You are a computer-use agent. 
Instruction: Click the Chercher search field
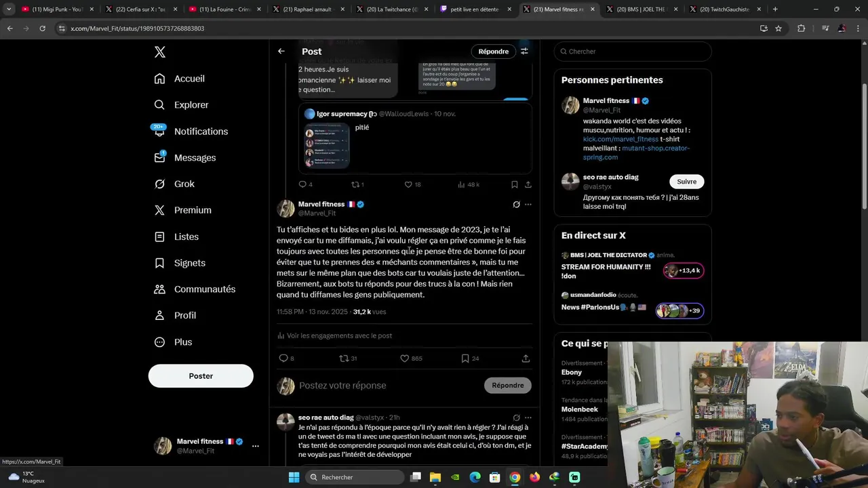pos(633,52)
